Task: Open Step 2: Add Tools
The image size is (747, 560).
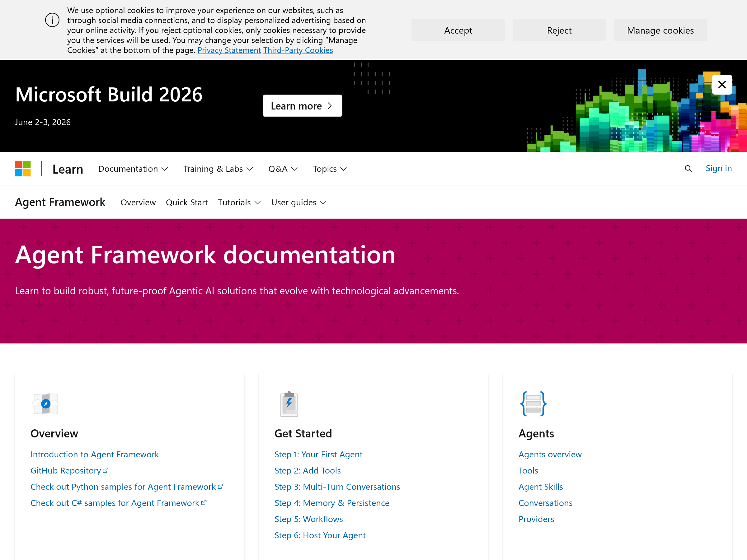Action: tap(308, 470)
